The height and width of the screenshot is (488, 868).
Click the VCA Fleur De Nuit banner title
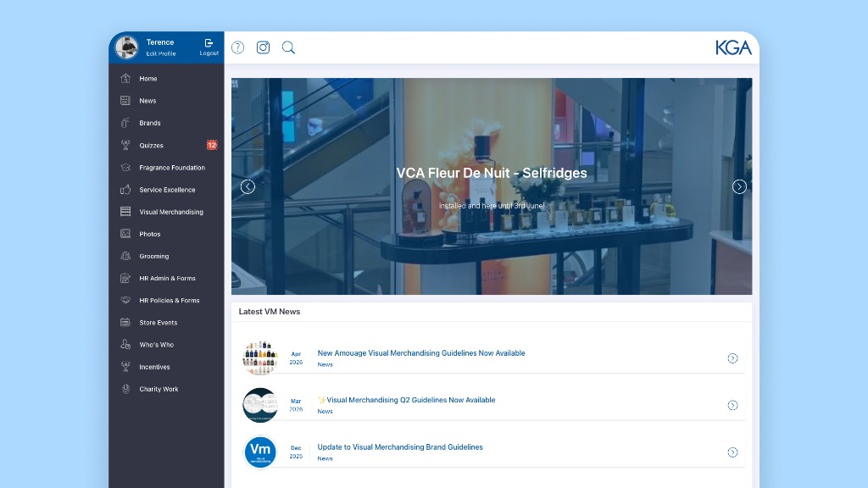[492, 173]
